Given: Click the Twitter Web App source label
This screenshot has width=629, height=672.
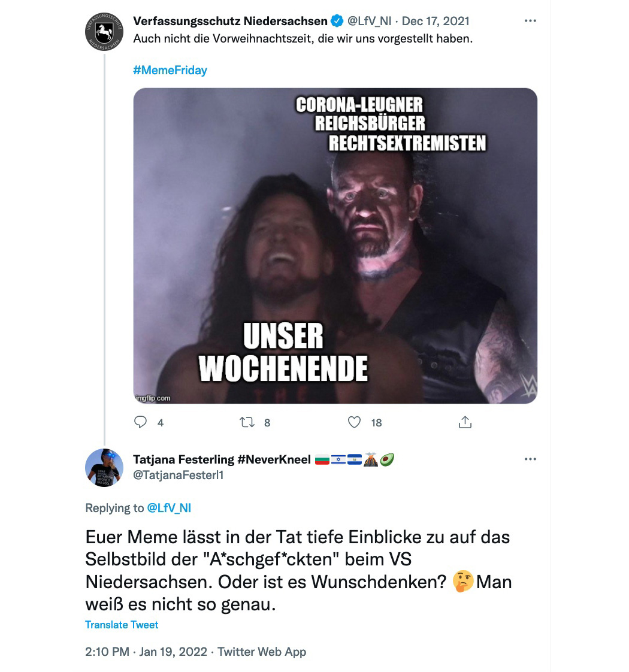Looking at the screenshot, I should (262, 652).
